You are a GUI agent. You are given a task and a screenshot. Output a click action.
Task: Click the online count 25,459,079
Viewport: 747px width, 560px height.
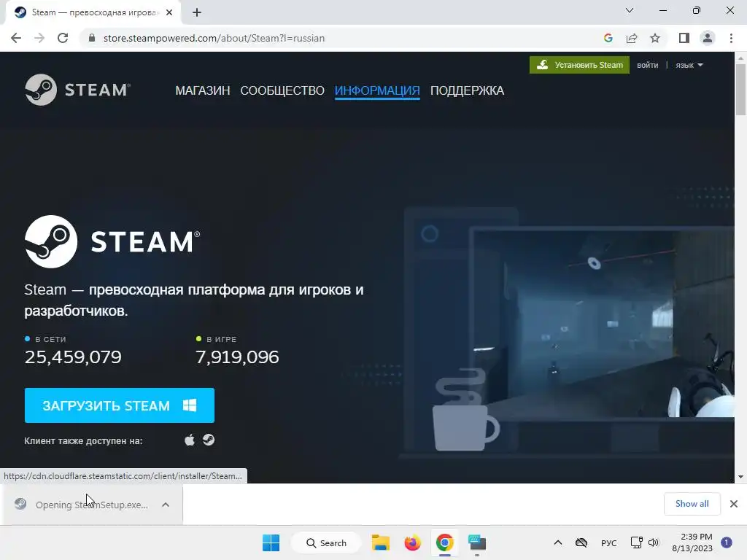pos(73,357)
